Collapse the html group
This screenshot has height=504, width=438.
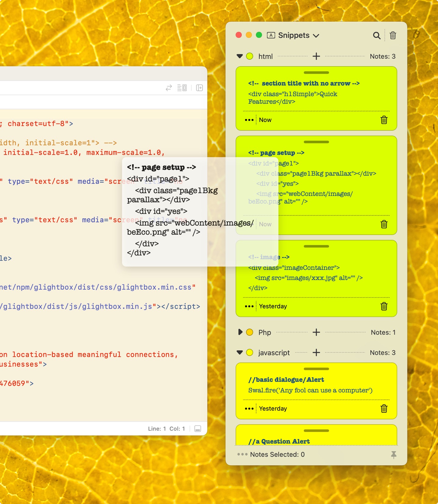(x=240, y=56)
